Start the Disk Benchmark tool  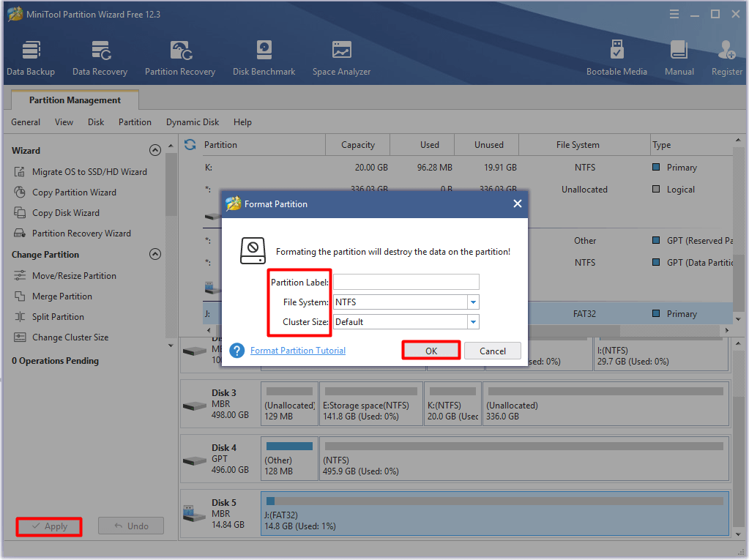264,58
